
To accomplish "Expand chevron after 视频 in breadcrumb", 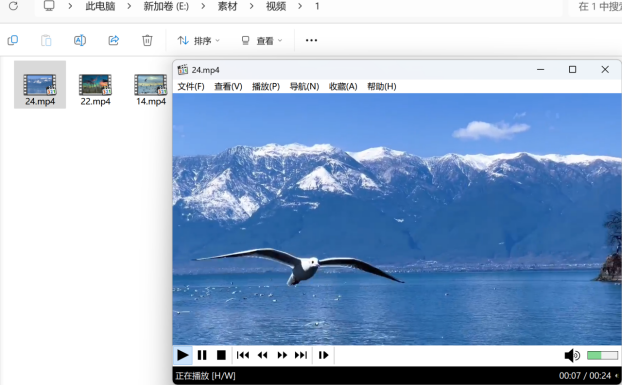I will pyautogui.click(x=300, y=6).
